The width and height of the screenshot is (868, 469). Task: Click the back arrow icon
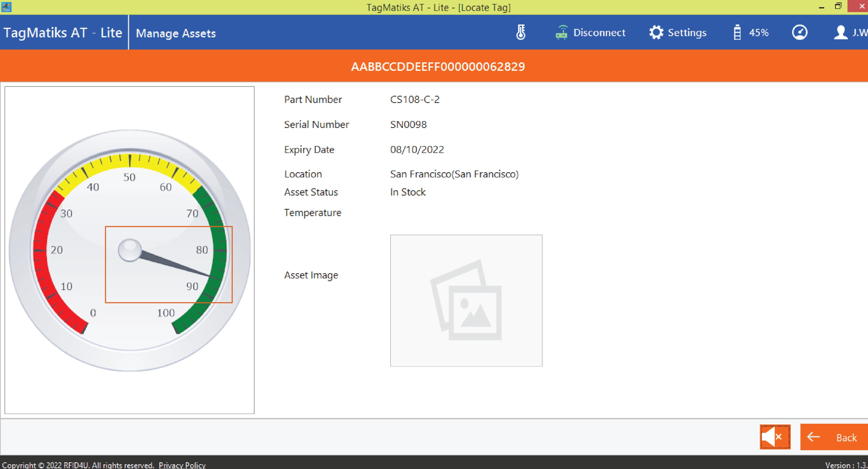pos(813,437)
